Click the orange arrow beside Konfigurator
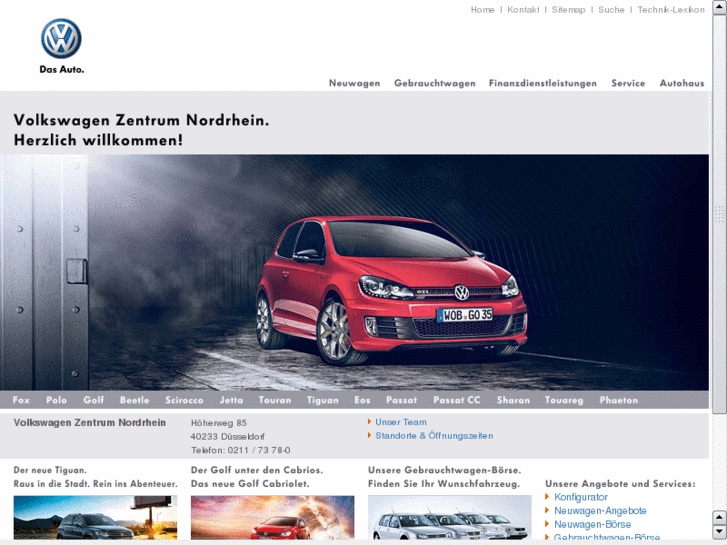The image size is (727, 545). tap(547, 497)
